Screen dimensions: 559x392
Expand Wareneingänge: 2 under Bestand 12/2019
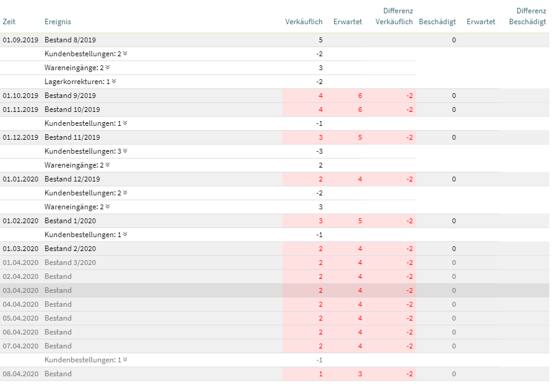(108, 207)
